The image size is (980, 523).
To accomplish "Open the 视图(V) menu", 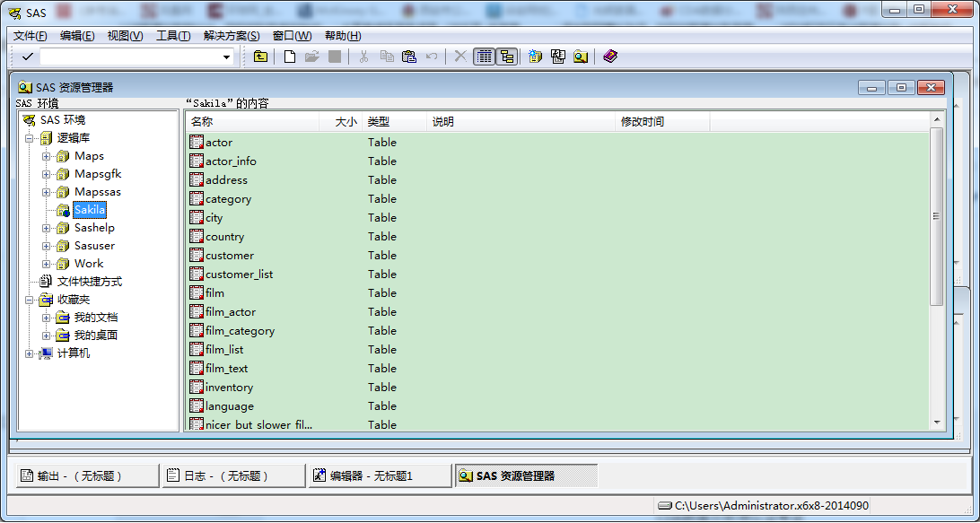I will coord(125,36).
